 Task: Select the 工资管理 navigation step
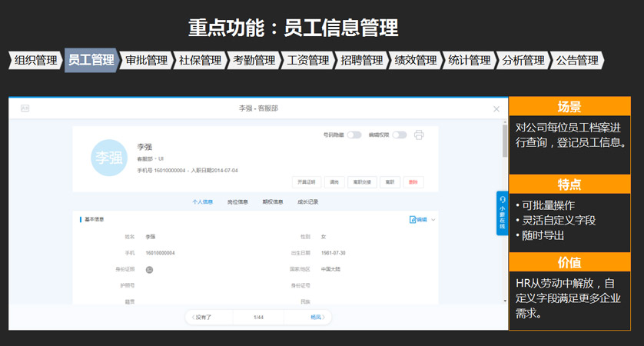(307, 60)
